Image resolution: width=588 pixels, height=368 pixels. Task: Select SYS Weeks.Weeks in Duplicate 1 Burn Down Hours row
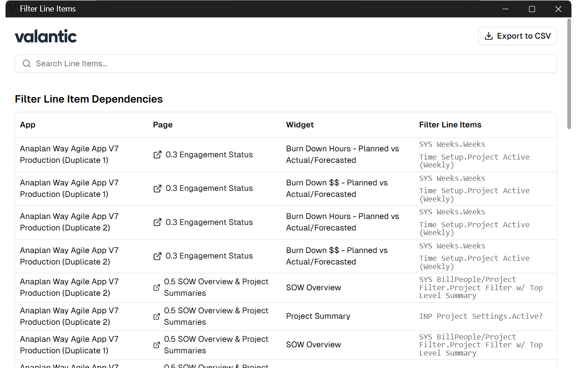coord(452,144)
